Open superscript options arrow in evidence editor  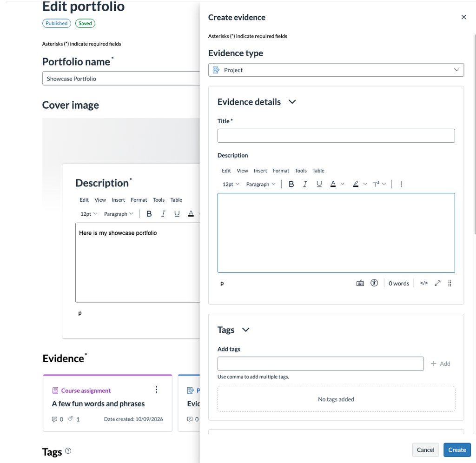384,184
